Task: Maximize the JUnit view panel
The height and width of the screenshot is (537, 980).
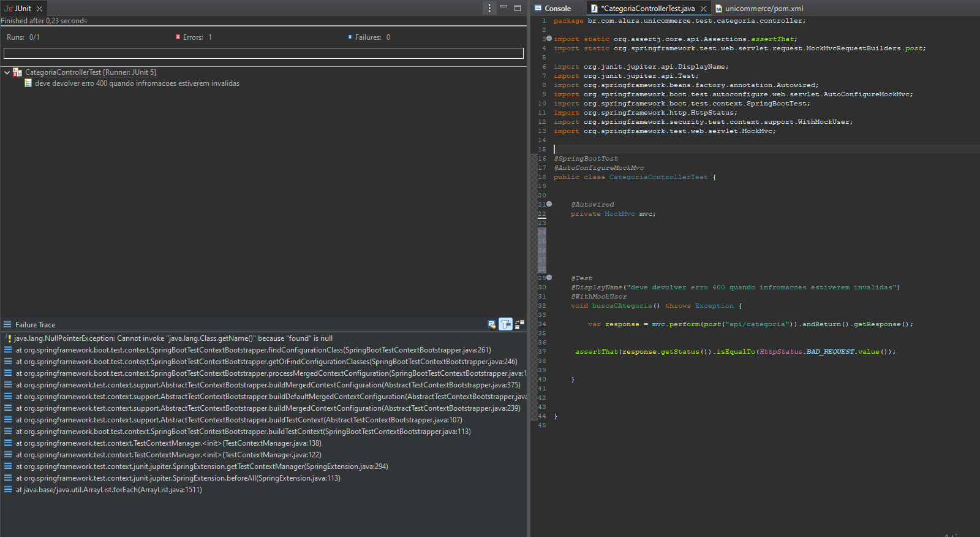Action: click(518, 7)
